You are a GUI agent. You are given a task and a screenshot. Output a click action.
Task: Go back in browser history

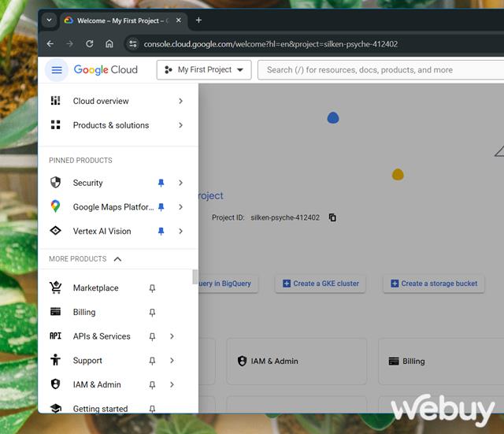click(50, 44)
